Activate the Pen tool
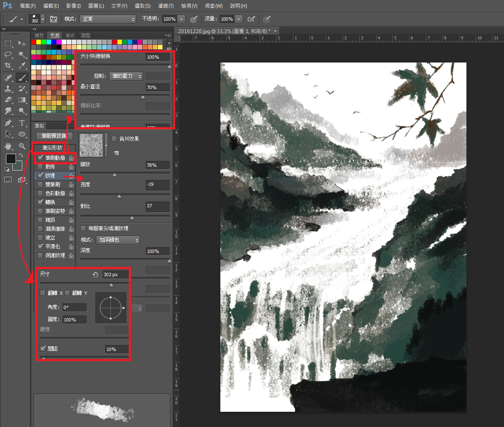Viewport: 504px width, 427px height. (8, 123)
